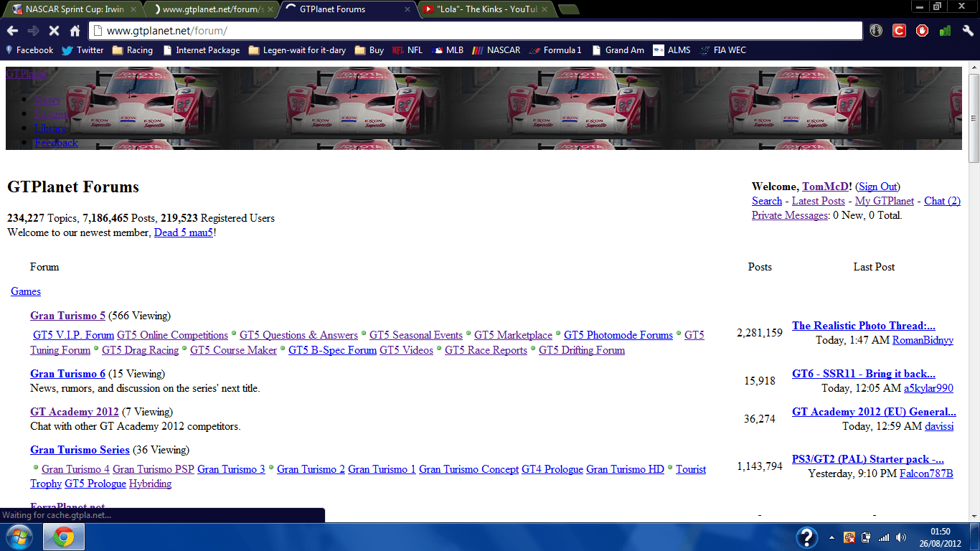The width and height of the screenshot is (980, 551).
Task: Open the Twitter bookmark
Action: [83, 50]
